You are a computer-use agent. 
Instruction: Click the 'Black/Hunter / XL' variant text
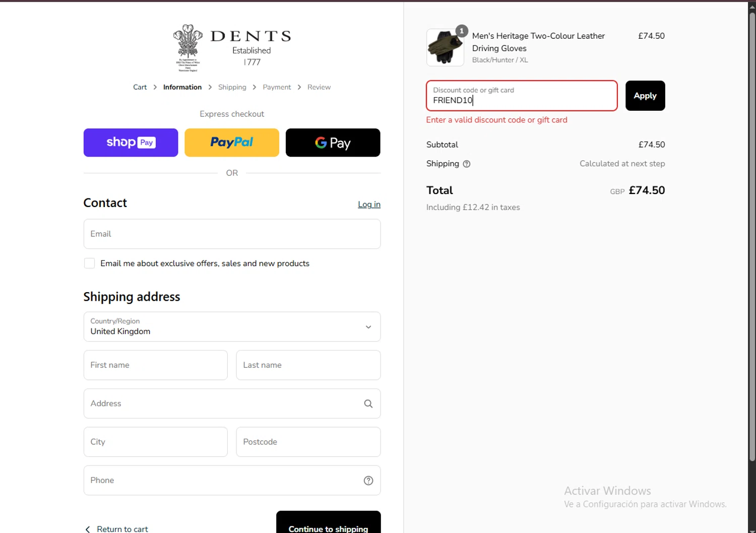coord(500,60)
